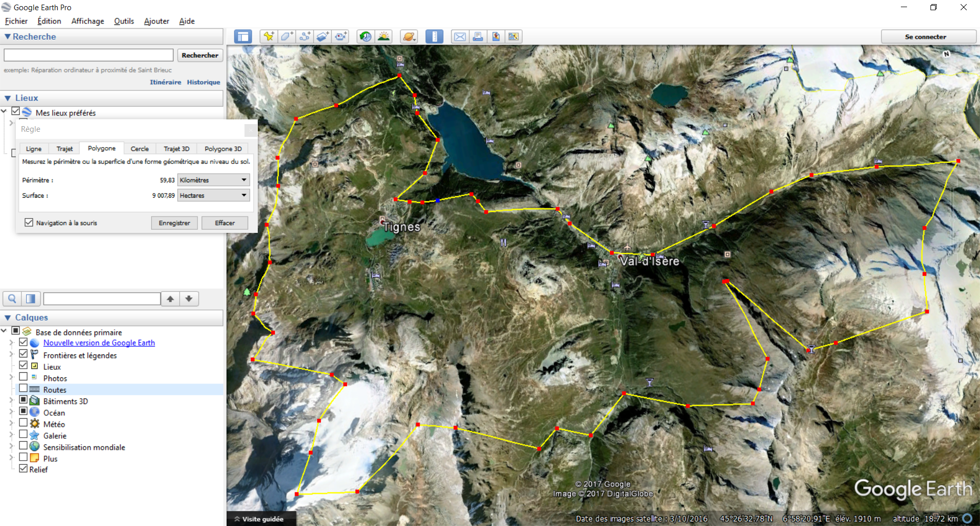The height and width of the screenshot is (526, 980).
Task: Switch to the Polygone 3D tab
Action: pyautogui.click(x=223, y=149)
